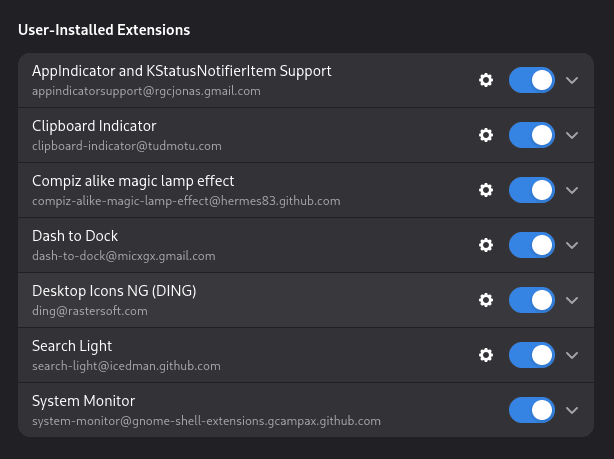Open Dash to Dock settings gear

(486, 245)
